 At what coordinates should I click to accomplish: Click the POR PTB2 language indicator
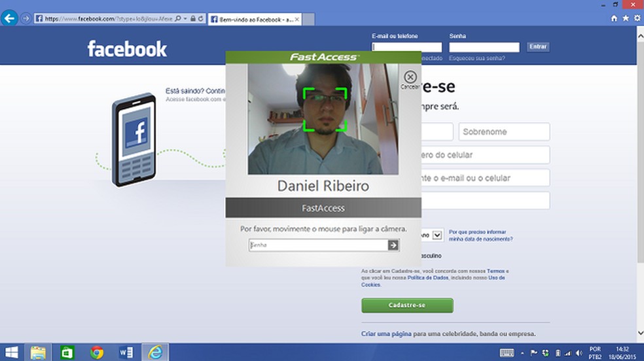click(x=595, y=352)
